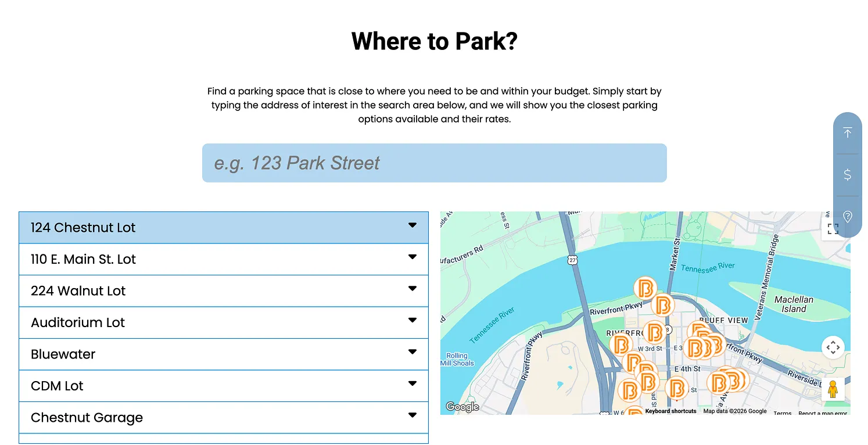868x445 pixels.
Task: Expand the 224 Walnut Lot dropdown arrow
Action: pos(412,289)
